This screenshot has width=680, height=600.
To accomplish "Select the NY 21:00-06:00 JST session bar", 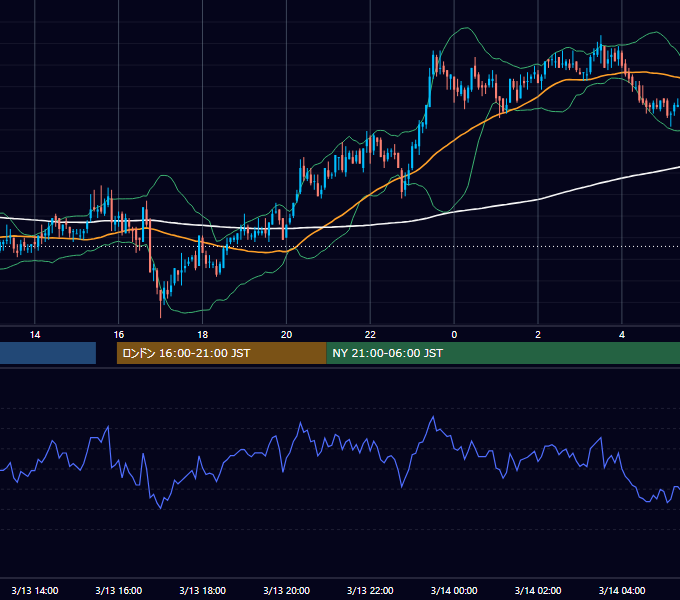I will tap(503, 353).
